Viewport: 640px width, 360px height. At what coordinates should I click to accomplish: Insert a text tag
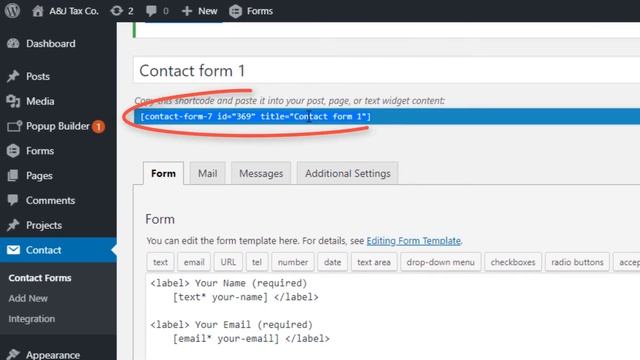(x=160, y=262)
